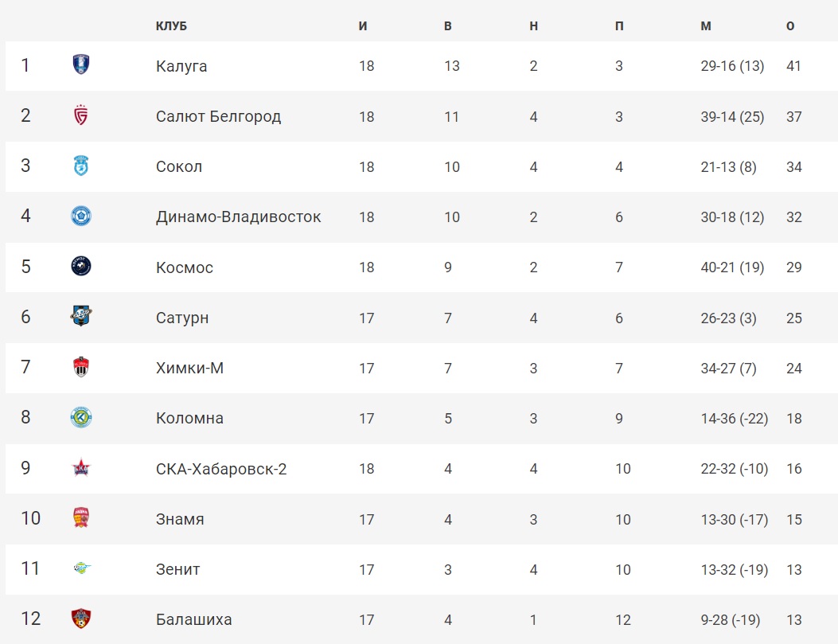Sort by the КЛУБ column header
Viewport: 838px width, 644px height.
172,26
